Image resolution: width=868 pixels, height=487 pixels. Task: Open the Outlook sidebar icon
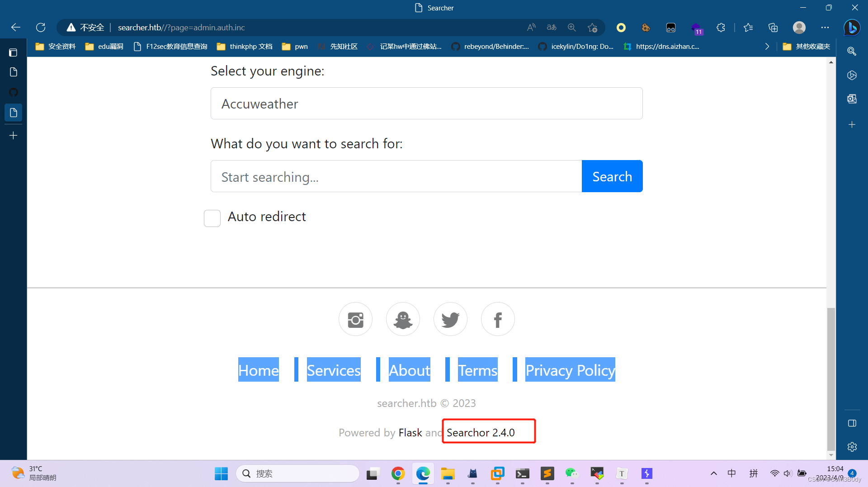pyautogui.click(x=852, y=99)
